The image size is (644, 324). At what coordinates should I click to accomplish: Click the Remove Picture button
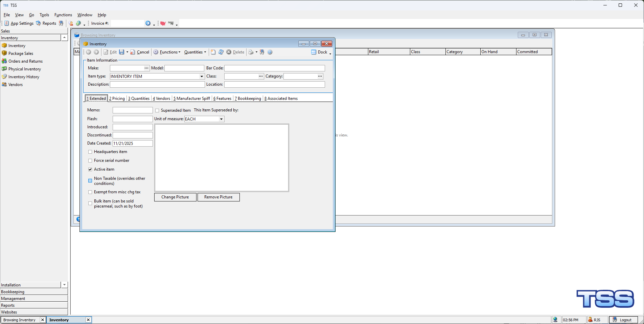218,197
